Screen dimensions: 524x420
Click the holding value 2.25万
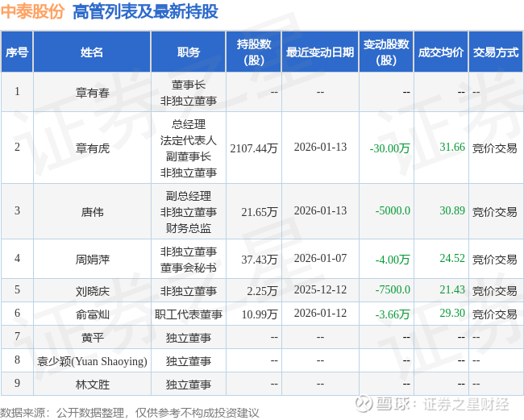[262, 291]
